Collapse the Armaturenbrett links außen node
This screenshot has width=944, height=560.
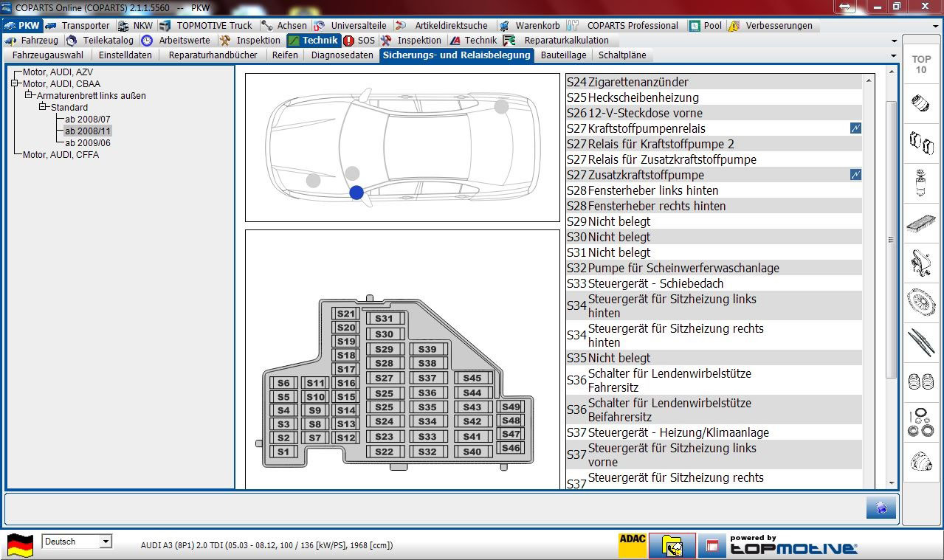point(29,95)
